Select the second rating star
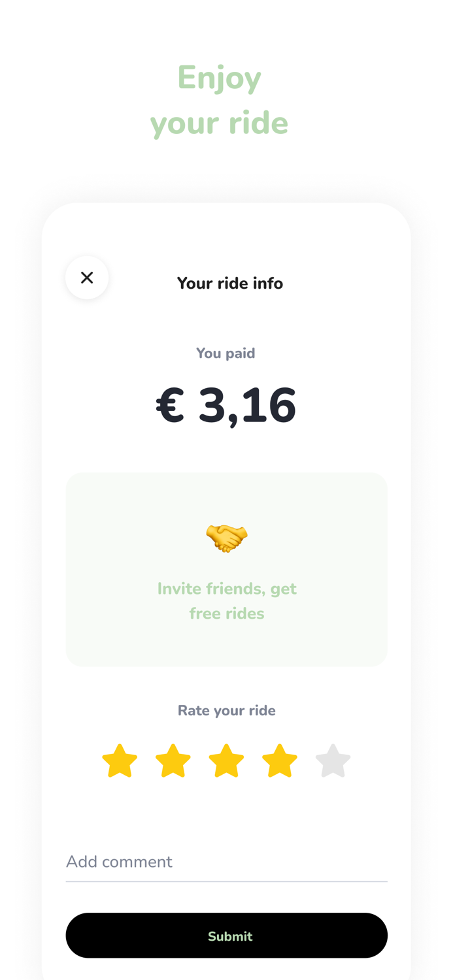This screenshot has width=453, height=980. 173,760
